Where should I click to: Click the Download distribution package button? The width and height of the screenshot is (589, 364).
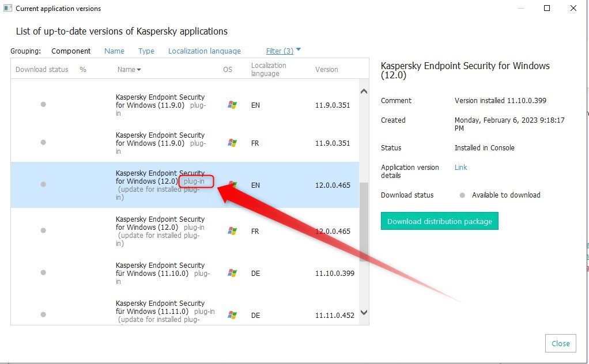click(439, 221)
